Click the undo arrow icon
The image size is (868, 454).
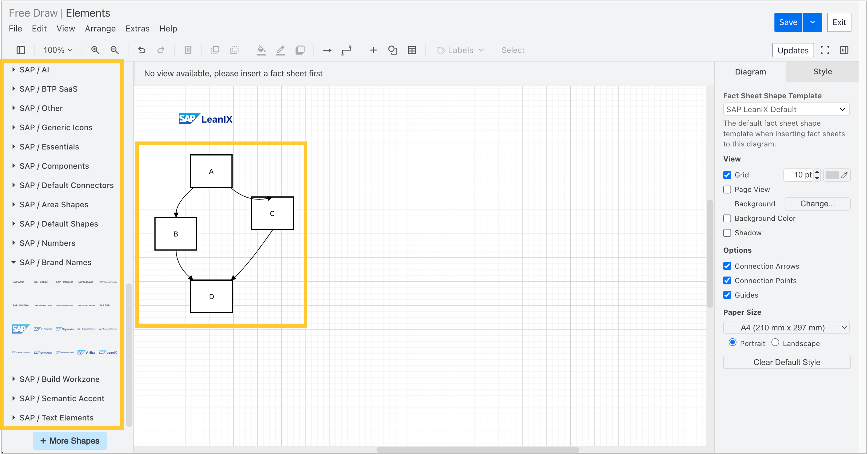click(142, 50)
